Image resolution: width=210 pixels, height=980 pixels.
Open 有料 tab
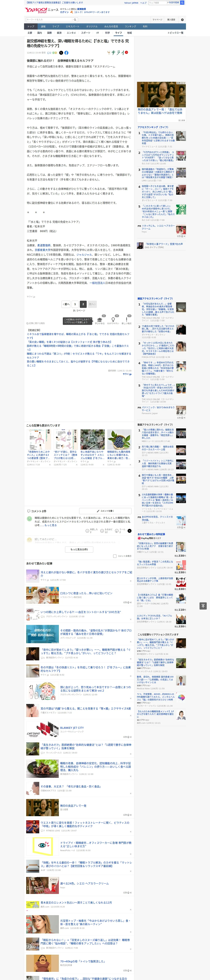(x=145, y=26)
